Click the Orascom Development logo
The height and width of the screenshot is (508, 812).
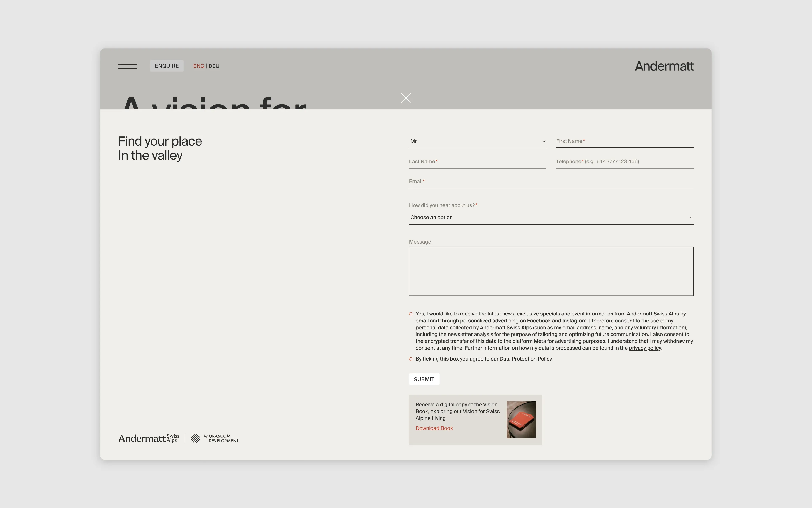tap(215, 438)
